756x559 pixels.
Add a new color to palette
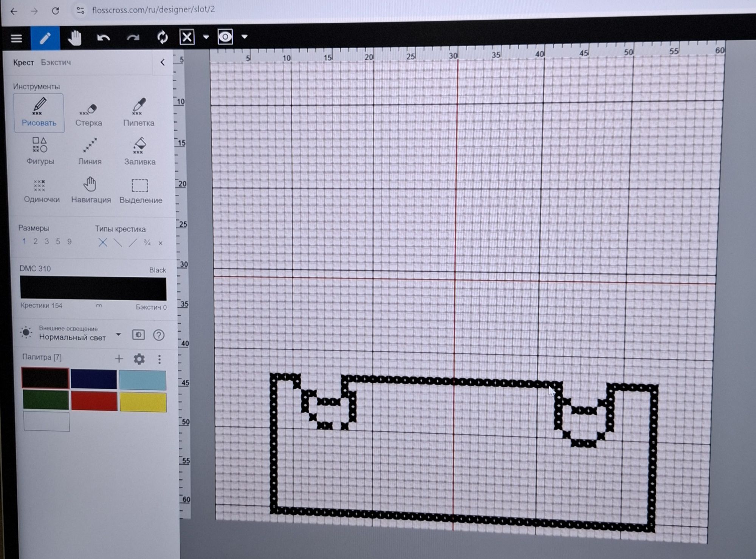click(x=119, y=358)
